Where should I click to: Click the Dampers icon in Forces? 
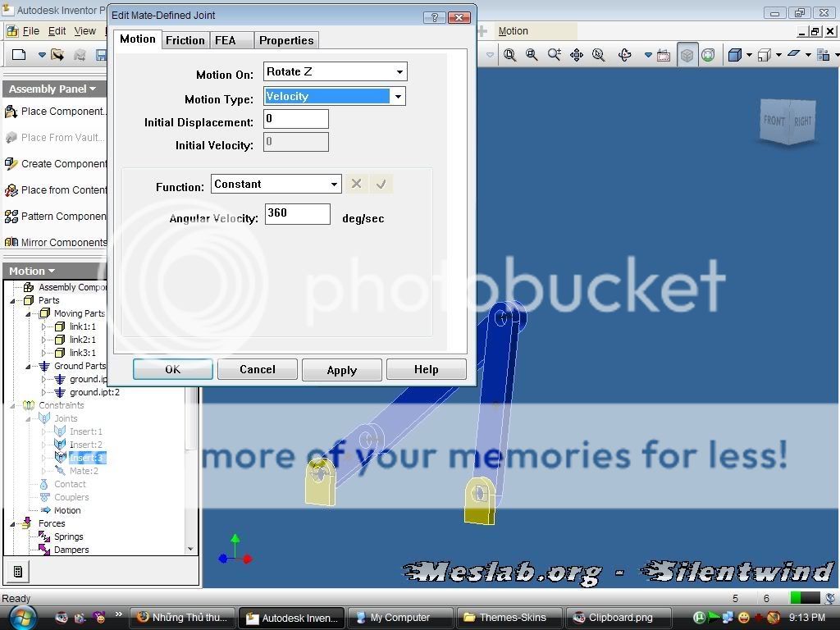44,549
